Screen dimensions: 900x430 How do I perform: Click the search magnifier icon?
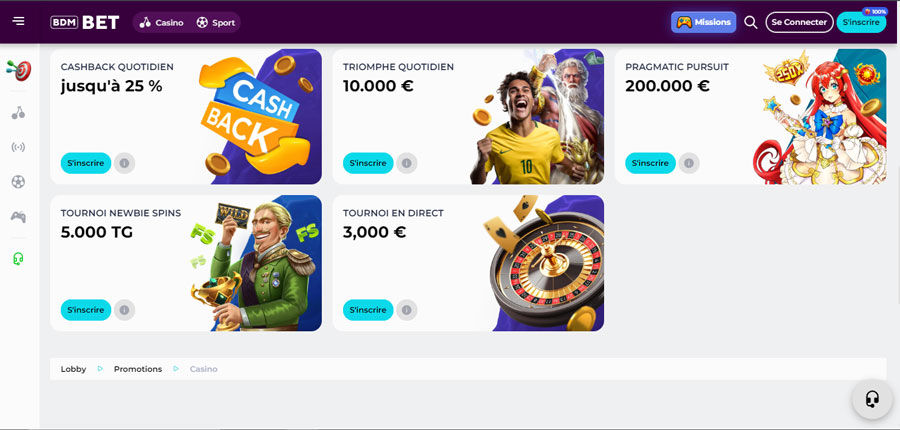[750, 22]
